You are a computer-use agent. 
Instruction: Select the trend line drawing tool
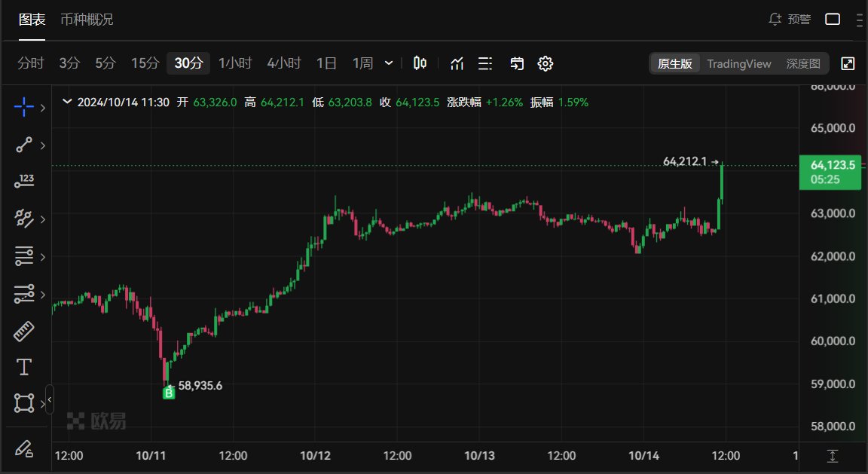(x=24, y=145)
